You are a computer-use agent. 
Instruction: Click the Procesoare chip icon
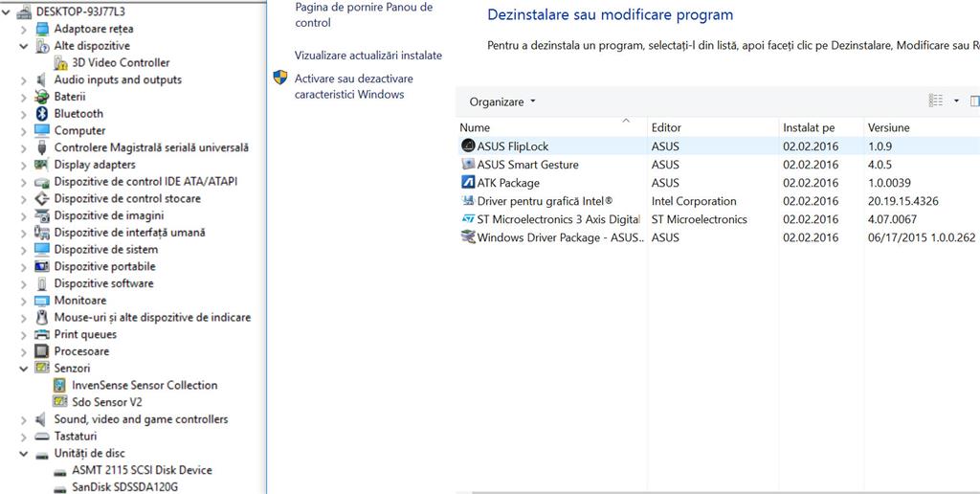(x=42, y=350)
